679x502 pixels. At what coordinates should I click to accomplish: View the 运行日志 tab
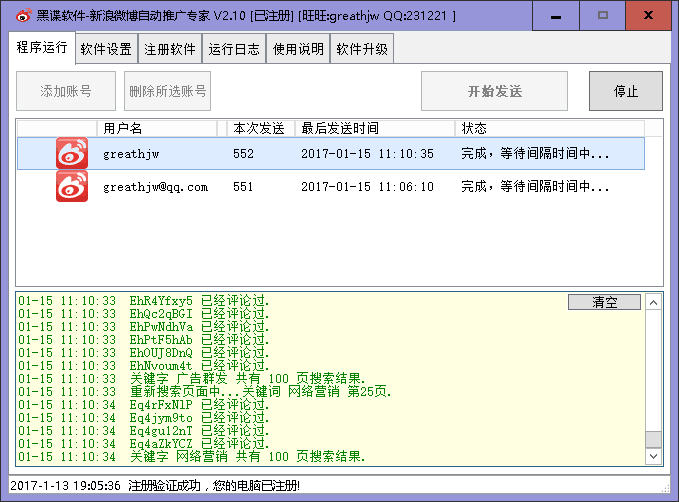coord(234,49)
